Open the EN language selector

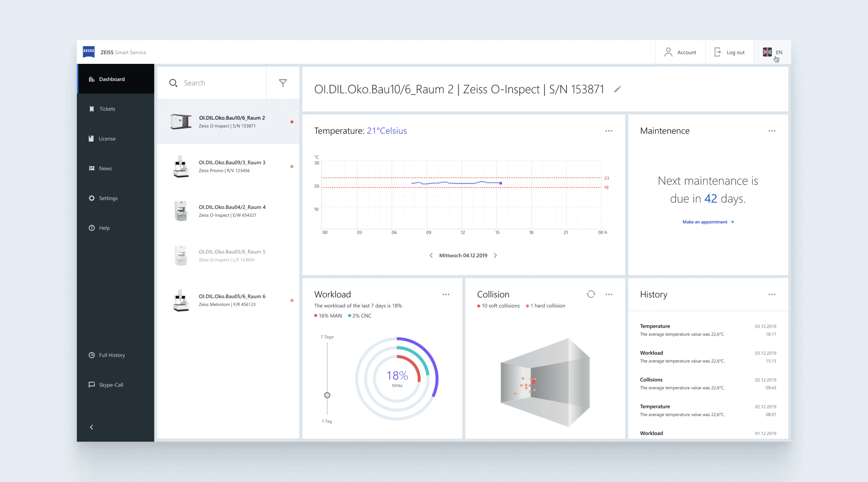772,52
